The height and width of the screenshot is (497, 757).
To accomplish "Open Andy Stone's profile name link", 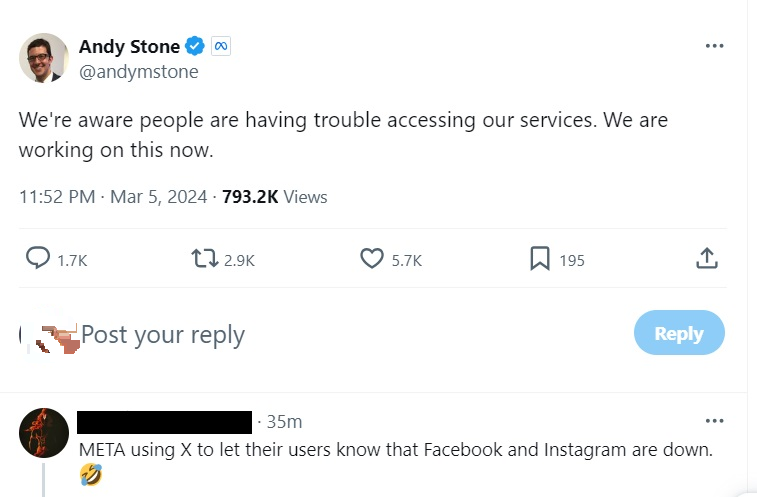I will pos(129,46).
